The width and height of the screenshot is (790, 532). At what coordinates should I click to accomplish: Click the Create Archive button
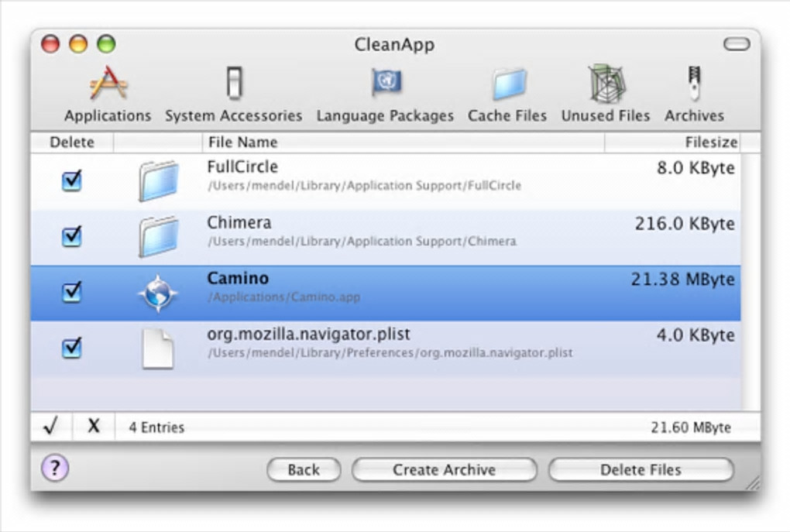[x=444, y=469]
